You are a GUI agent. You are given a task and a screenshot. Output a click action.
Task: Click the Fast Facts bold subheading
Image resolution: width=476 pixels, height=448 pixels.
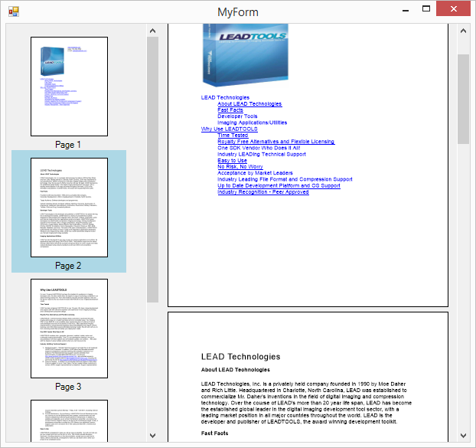click(x=214, y=433)
